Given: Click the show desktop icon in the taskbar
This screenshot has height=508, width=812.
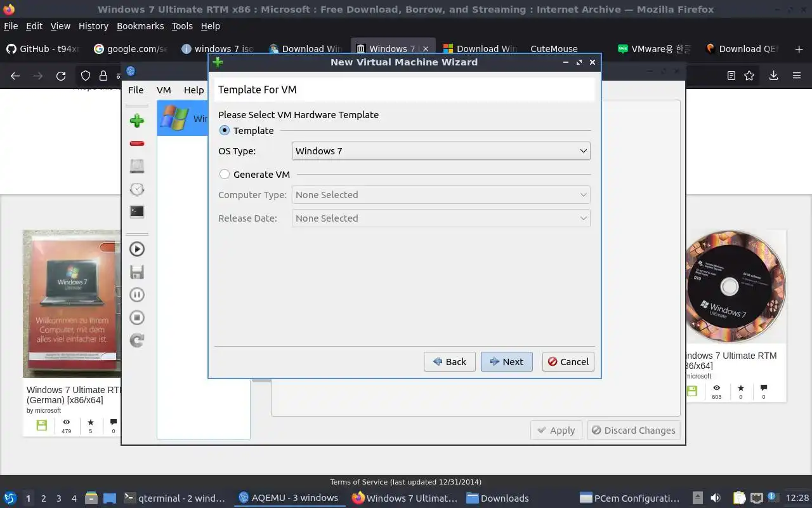Looking at the screenshot, I should (x=110, y=498).
